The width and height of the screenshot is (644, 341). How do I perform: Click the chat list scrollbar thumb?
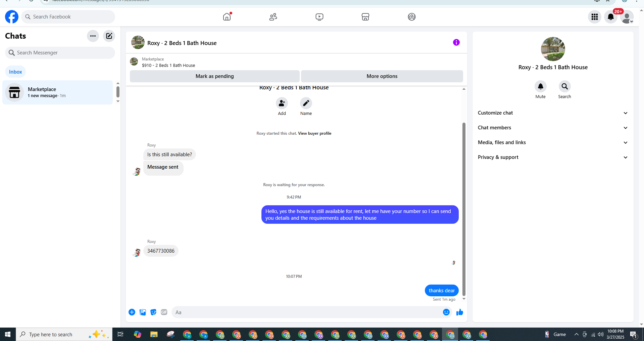pyautogui.click(x=118, y=92)
